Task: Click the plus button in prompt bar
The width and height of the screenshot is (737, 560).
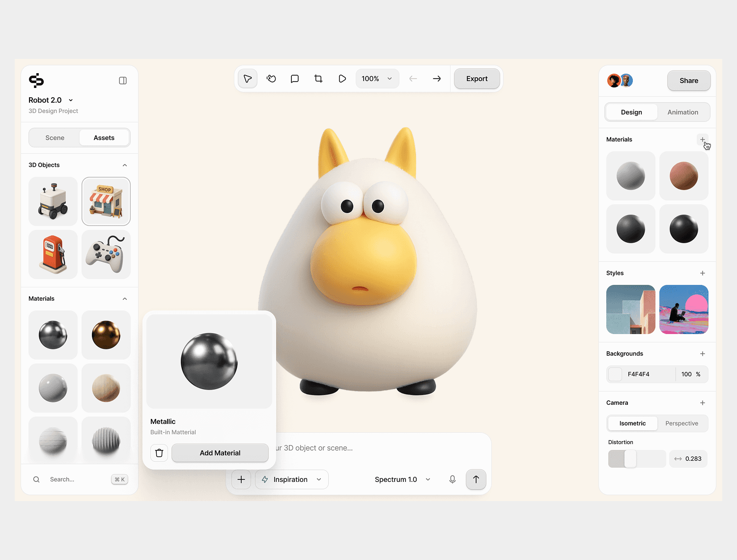Action: point(241,479)
